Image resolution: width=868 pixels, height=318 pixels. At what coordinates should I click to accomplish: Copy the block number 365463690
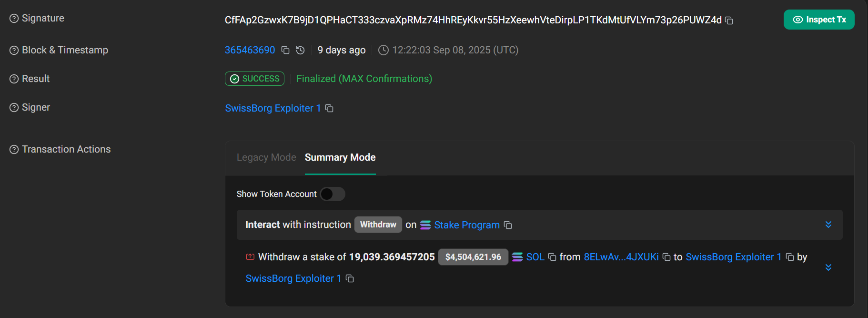coord(285,50)
